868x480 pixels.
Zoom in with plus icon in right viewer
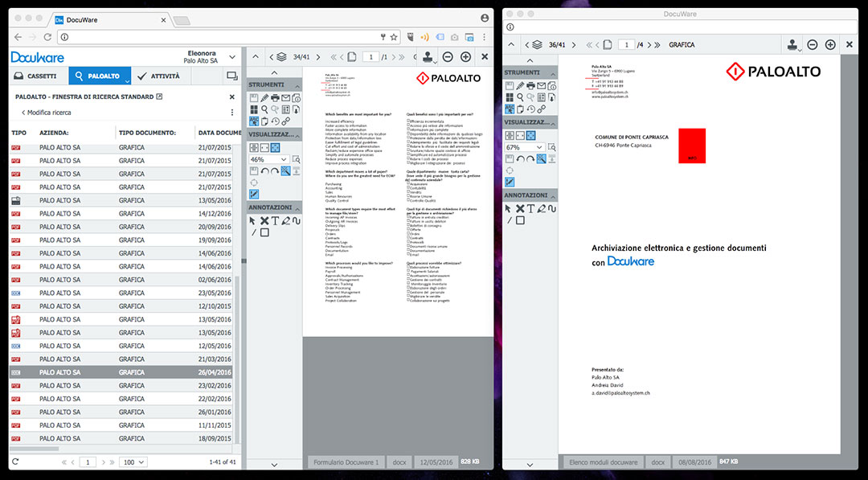[830, 45]
